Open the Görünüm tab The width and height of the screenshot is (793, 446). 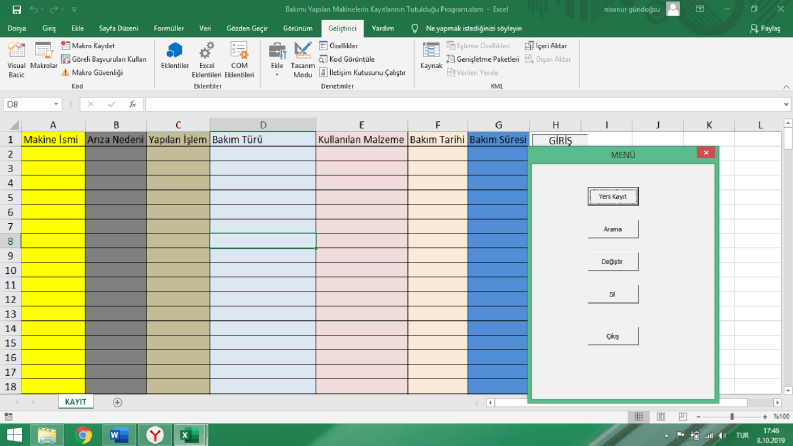point(297,28)
